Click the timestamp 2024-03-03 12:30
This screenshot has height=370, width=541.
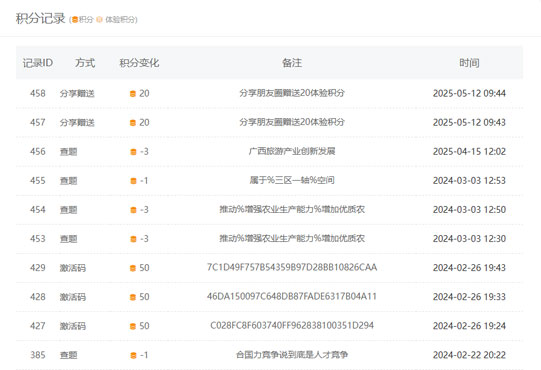click(469, 238)
